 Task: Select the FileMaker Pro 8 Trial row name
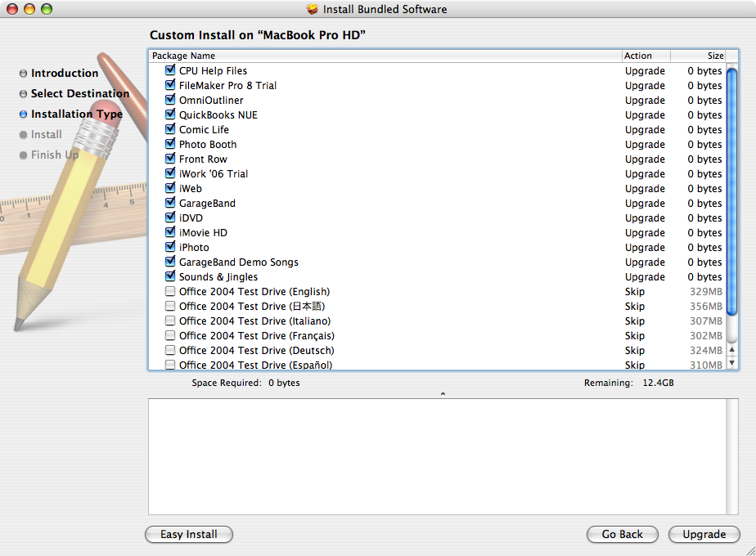click(x=227, y=86)
